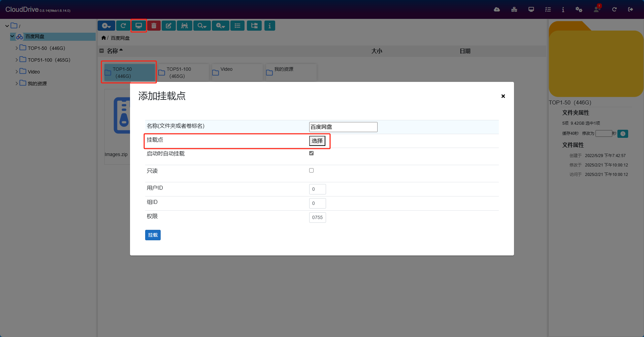644x337 pixels.
Task: Click the header reload icon
Action: [x=614, y=9]
